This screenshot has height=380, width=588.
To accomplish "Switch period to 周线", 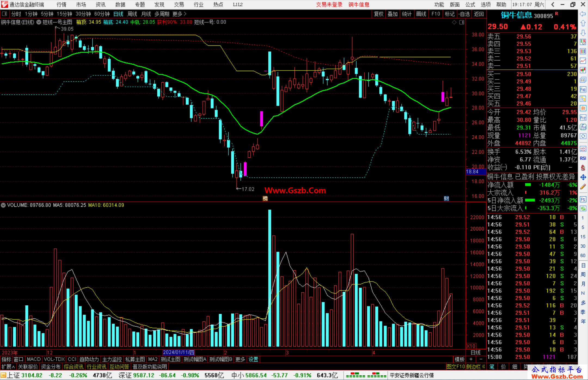I will (132, 14).
